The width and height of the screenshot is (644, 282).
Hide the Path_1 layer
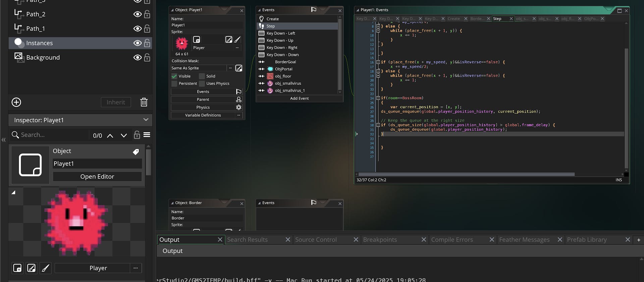click(137, 29)
